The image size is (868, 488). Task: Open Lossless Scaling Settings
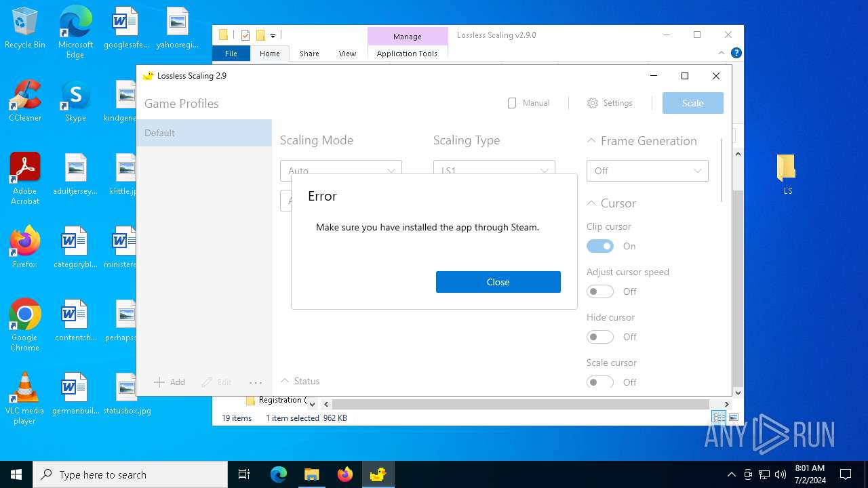[610, 103]
